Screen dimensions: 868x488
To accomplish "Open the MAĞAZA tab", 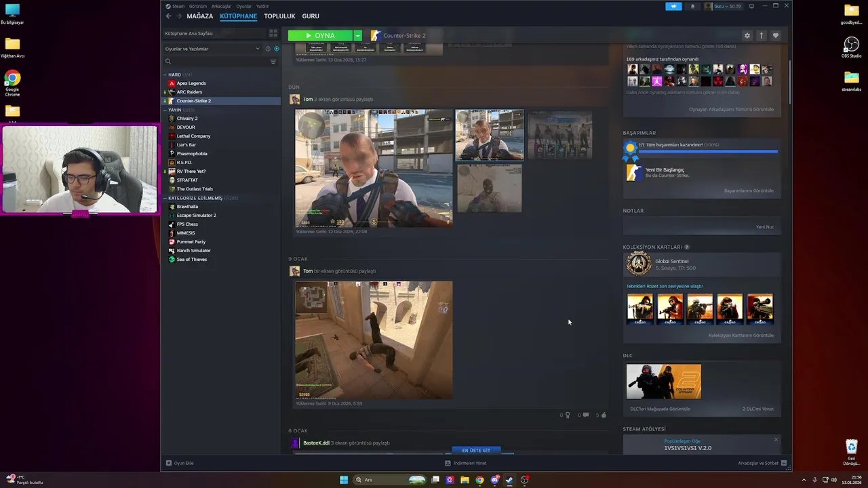I will (200, 16).
